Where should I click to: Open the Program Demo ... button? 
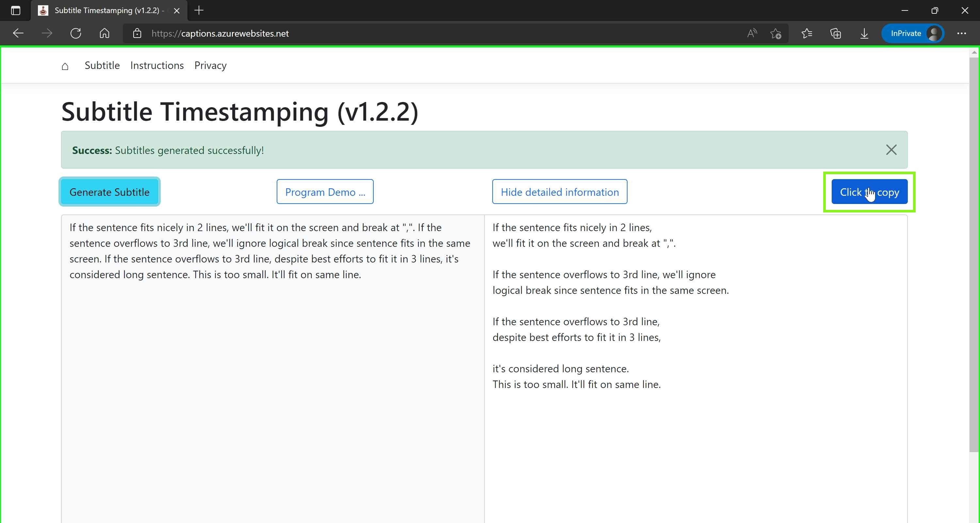pyautogui.click(x=325, y=192)
